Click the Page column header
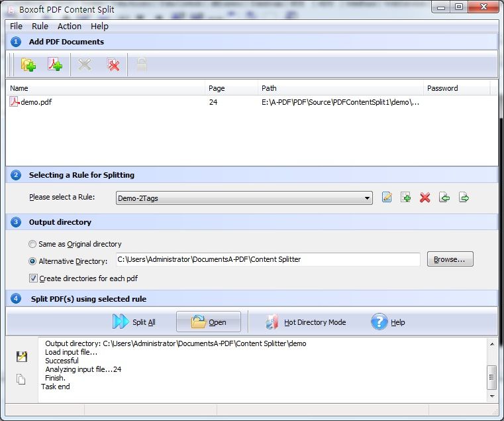Screen dimensions: 504x421 [231, 88]
